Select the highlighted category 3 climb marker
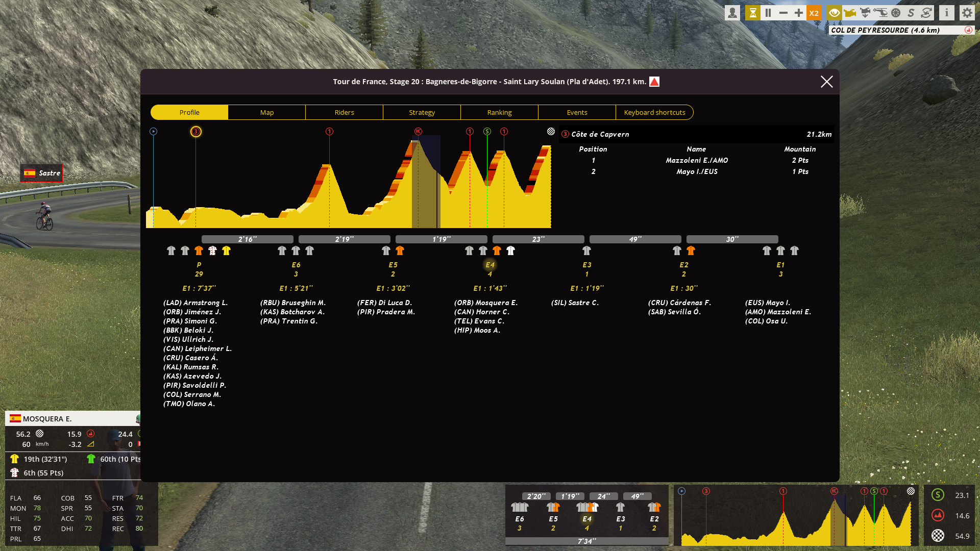Viewport: 980px width, 551px height. click(x=196, y=132)
